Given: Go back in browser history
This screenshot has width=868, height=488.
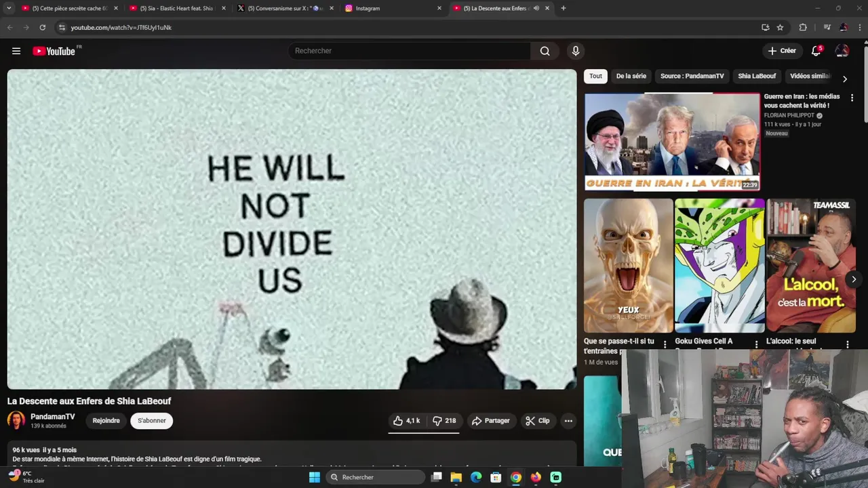Looking at the screenshot, I should pos(9,28).
